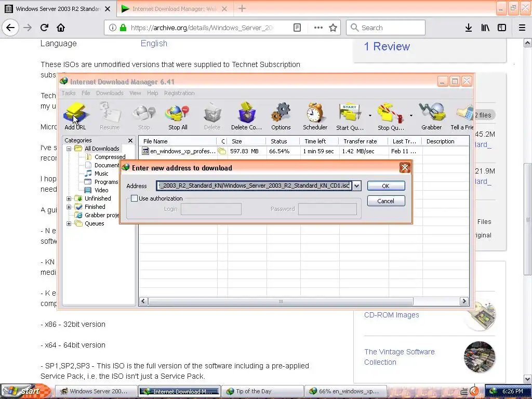The image size is (532, 399).
Task: Show Firefox sidebars icon
Action: (x=502, y=28)
